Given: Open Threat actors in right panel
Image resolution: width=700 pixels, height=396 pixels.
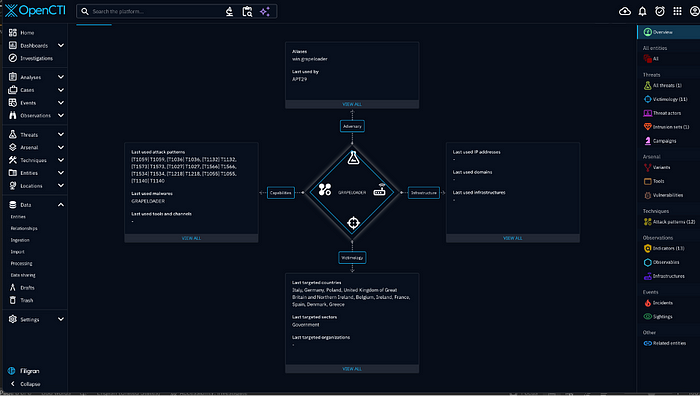Looking at the screenshot, I should pyautogui.click(x=668, y=113).
